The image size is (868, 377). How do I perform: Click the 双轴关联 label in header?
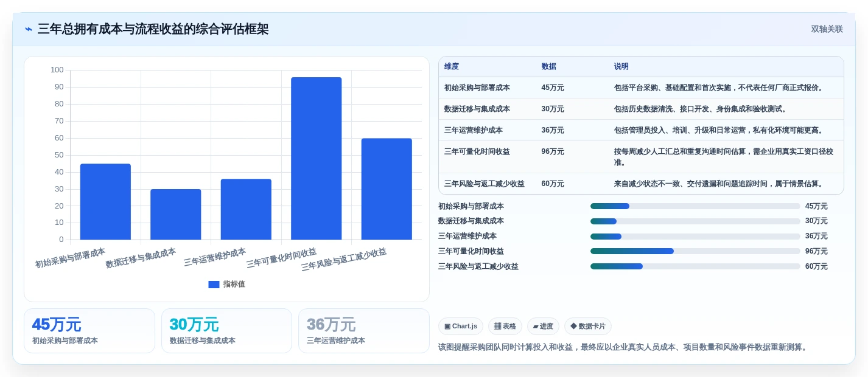click(827, 29)
